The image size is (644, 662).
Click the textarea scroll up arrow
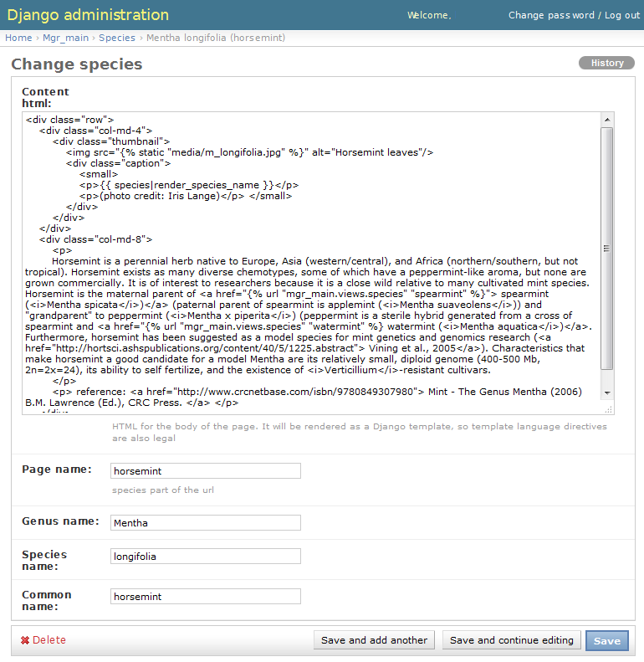coord(607,120)
